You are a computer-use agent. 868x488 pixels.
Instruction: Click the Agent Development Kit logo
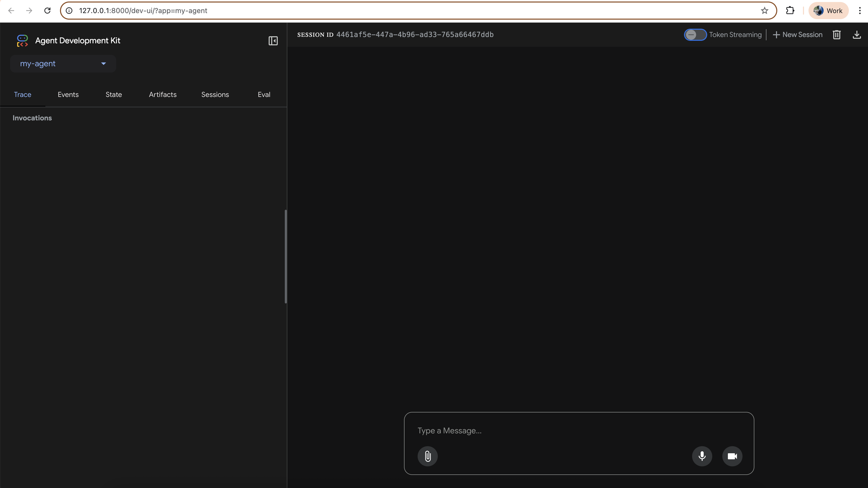pyautogui.click(x=22, y=41)
